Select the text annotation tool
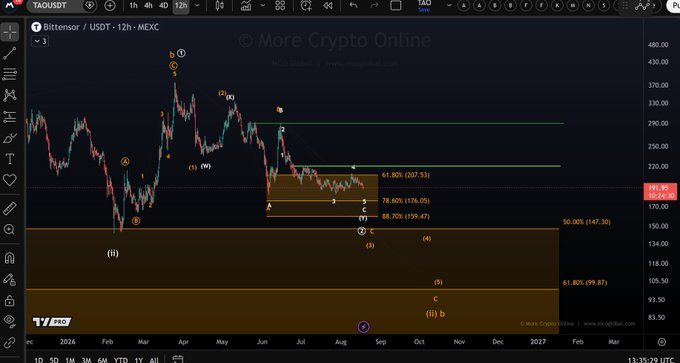 (x=10, y=159)
